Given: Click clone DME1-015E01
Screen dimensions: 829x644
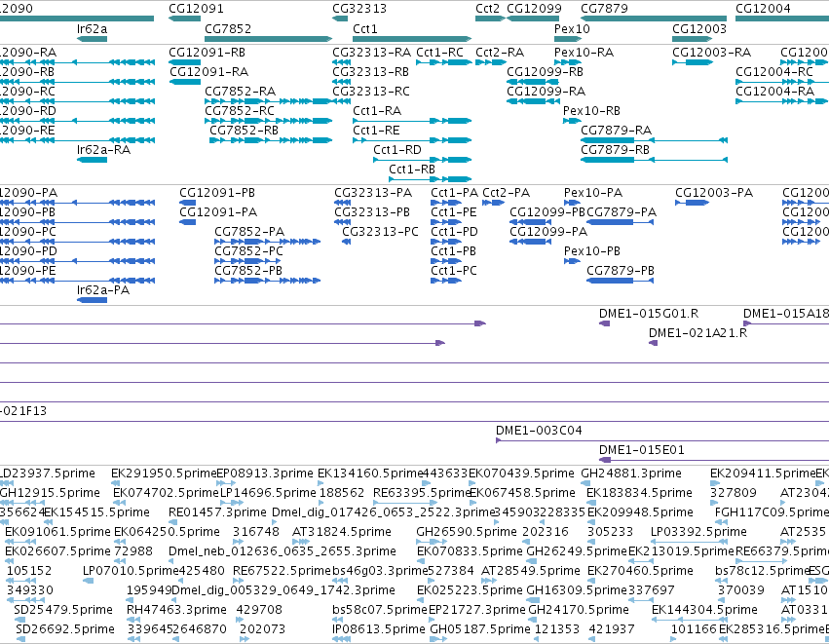Looking at the screenshot, I should click(714, 460).
